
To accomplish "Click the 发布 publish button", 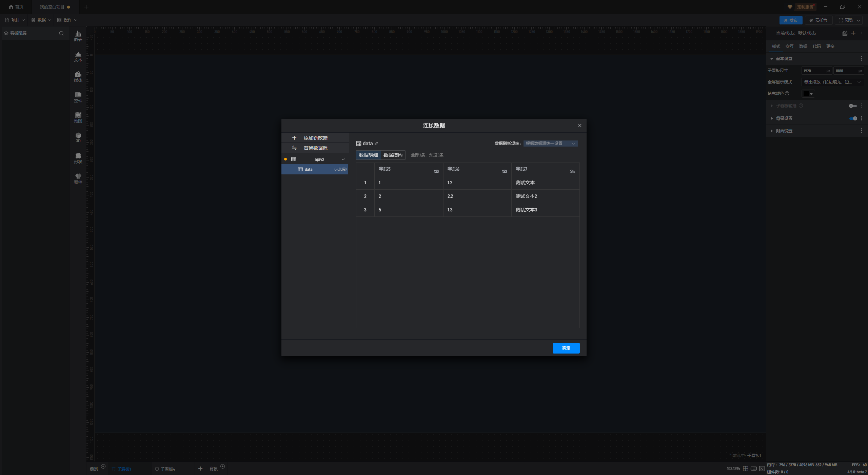I will click(790, 20).
